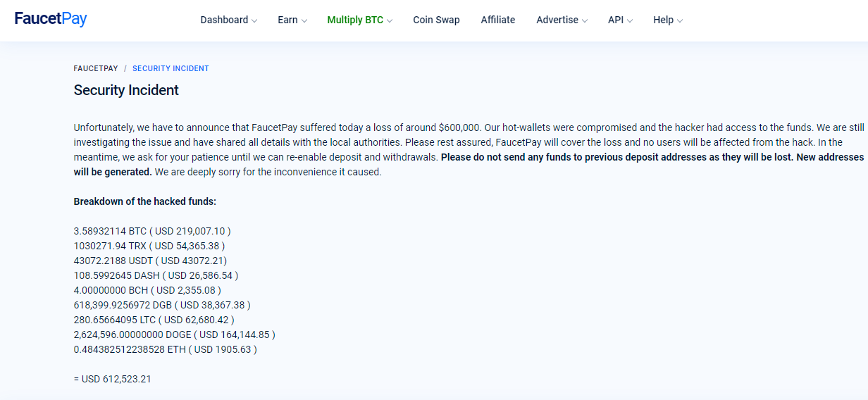Go to Coin Swap page
This screenshot has width=868, height=400.
click(x=436, y=20)
